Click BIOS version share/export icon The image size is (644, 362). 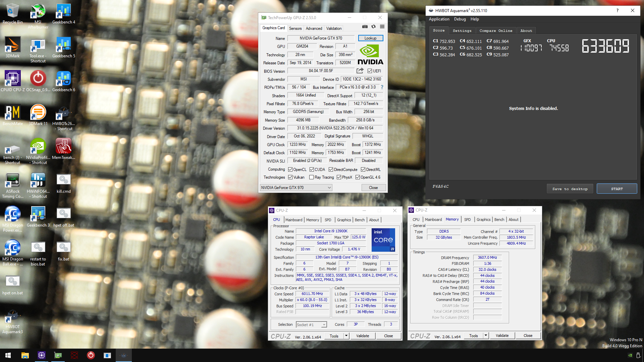click(360, 71)
